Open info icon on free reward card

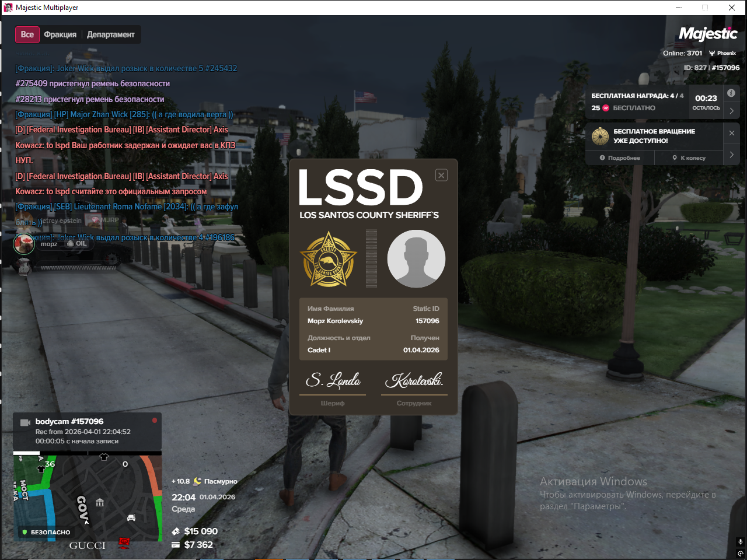tap(731, 93)
